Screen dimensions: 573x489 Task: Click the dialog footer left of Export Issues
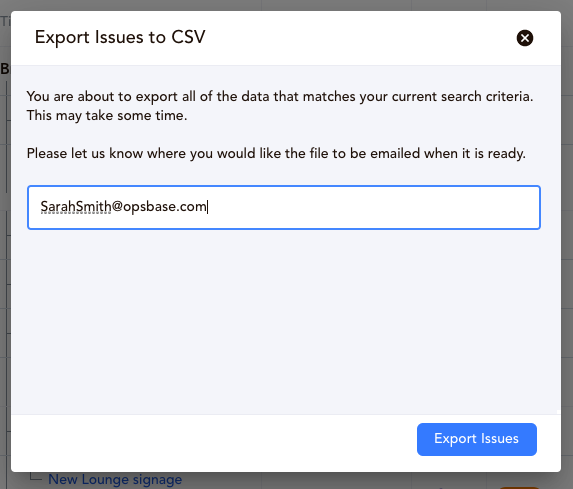(x=214, y=443)
